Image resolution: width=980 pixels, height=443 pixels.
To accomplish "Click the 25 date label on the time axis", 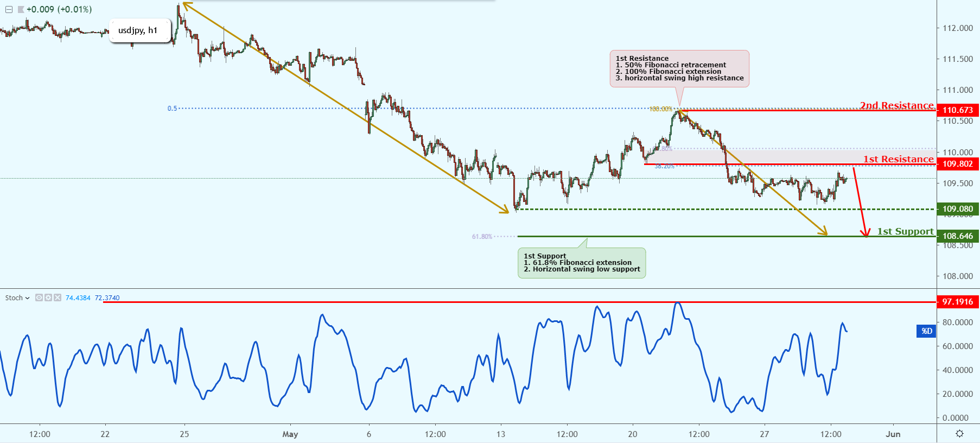I will pyautogui.click(x=184, y=434).
